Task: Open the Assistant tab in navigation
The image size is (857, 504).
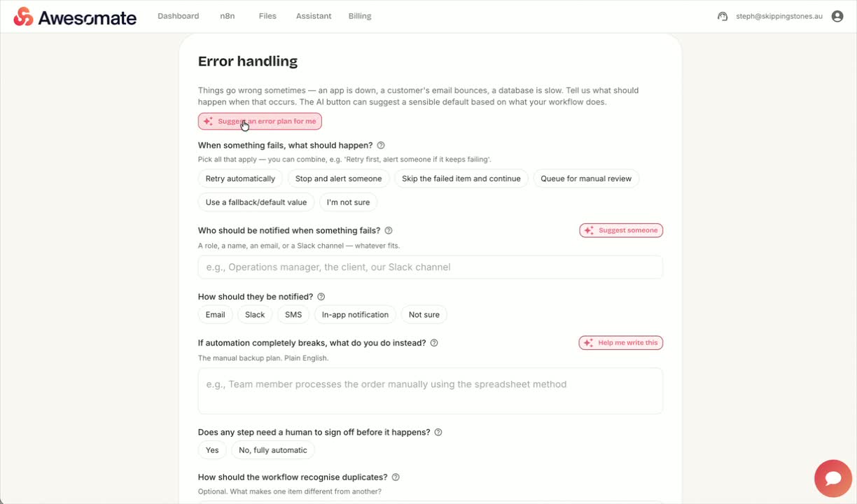Action: [314, 16]
